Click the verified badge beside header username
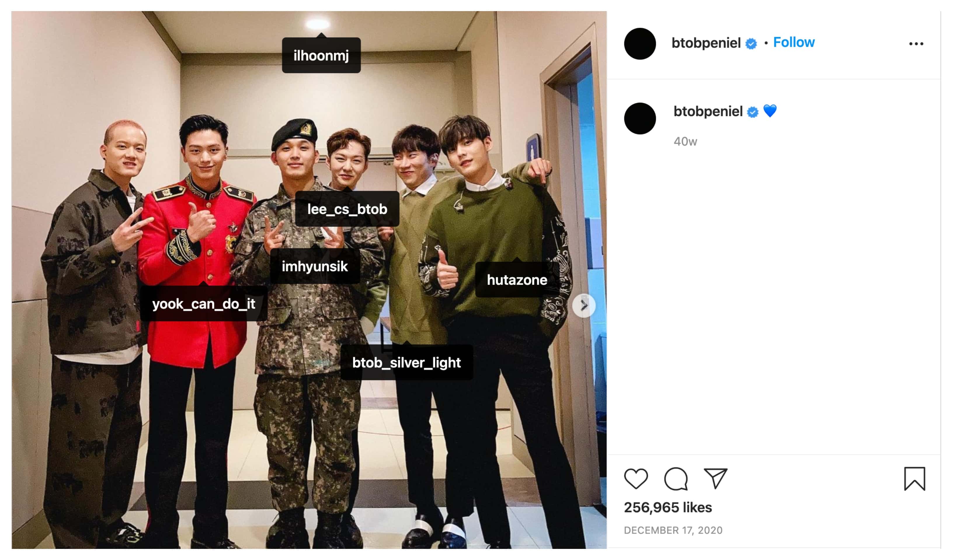 751,44
